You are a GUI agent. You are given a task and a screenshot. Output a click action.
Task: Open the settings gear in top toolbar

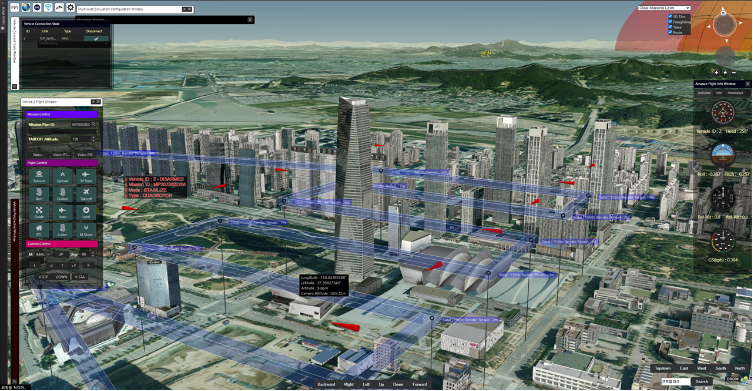[x=70, y=7]
